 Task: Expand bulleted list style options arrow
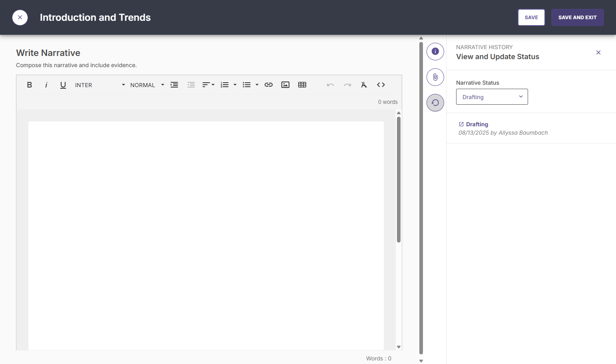[x=257, y=85]
